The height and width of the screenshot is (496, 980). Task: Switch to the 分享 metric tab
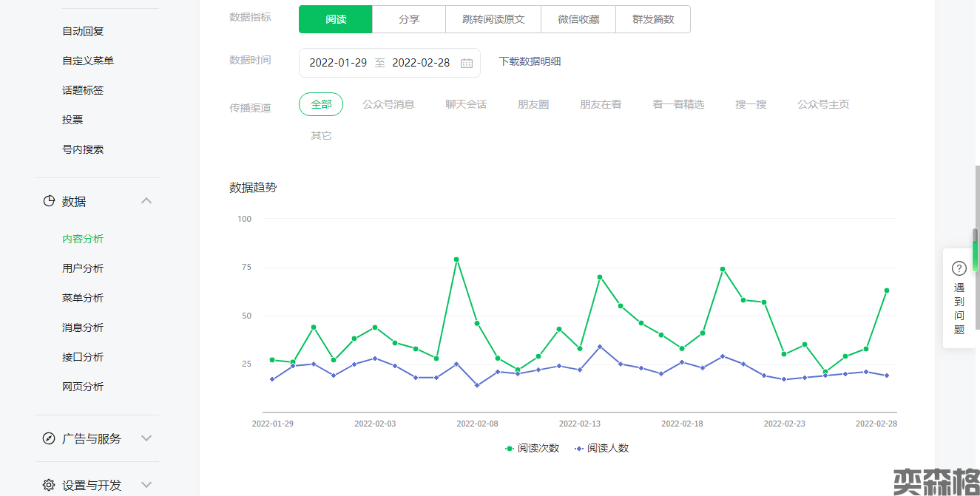[409, 19]
